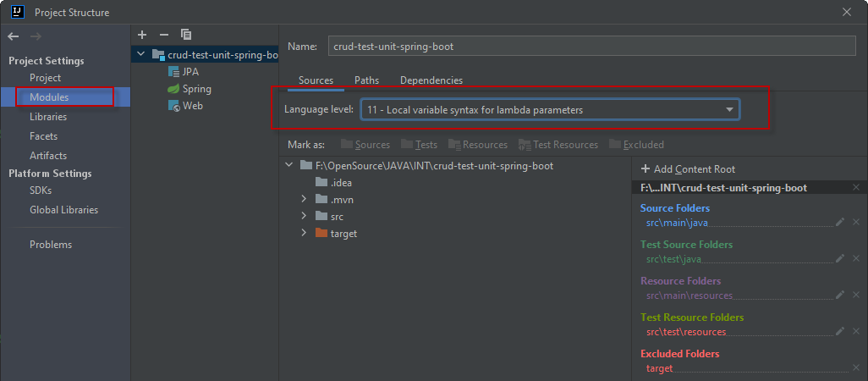Edit properties of src\test\resources folder
Image resolution: width=868 pixels, height=381 pixels.
click(x=840, y=331)
